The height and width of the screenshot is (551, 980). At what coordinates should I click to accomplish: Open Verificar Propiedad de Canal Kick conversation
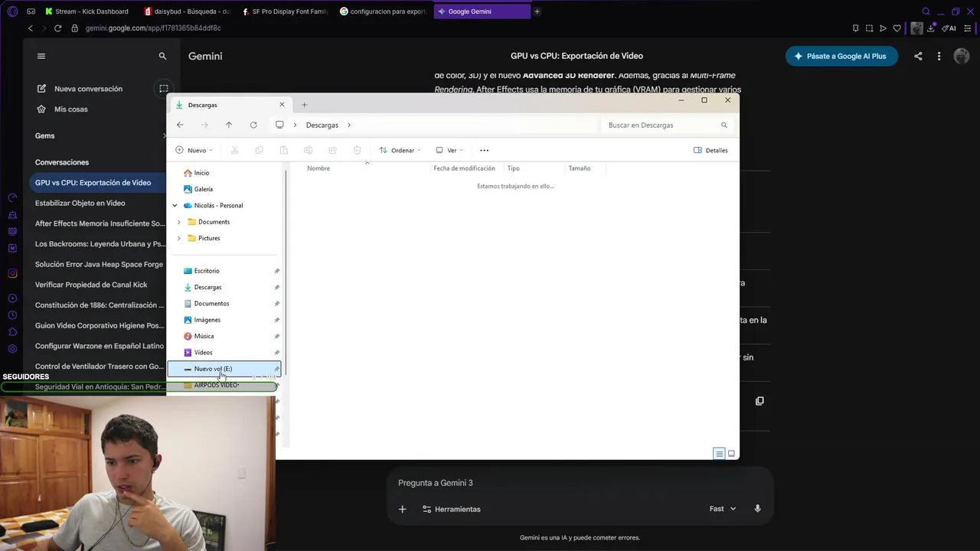click(91, 285)
